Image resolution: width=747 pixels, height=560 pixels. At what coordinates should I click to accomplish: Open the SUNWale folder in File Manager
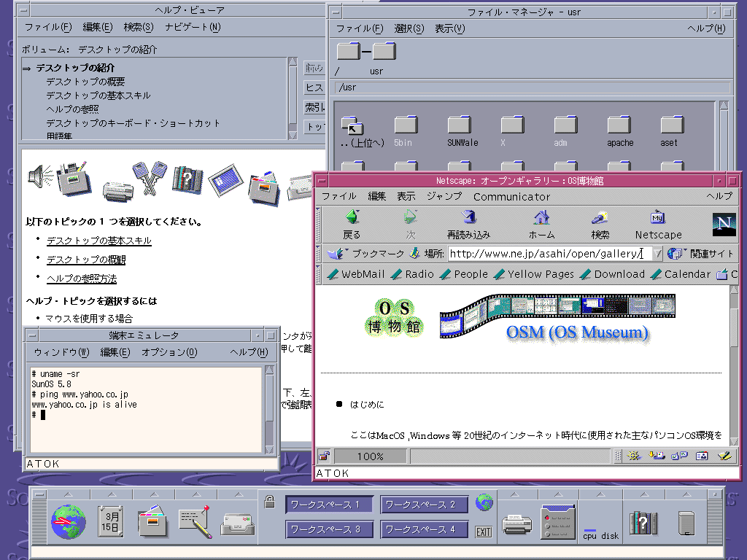(x=462, y=131)
